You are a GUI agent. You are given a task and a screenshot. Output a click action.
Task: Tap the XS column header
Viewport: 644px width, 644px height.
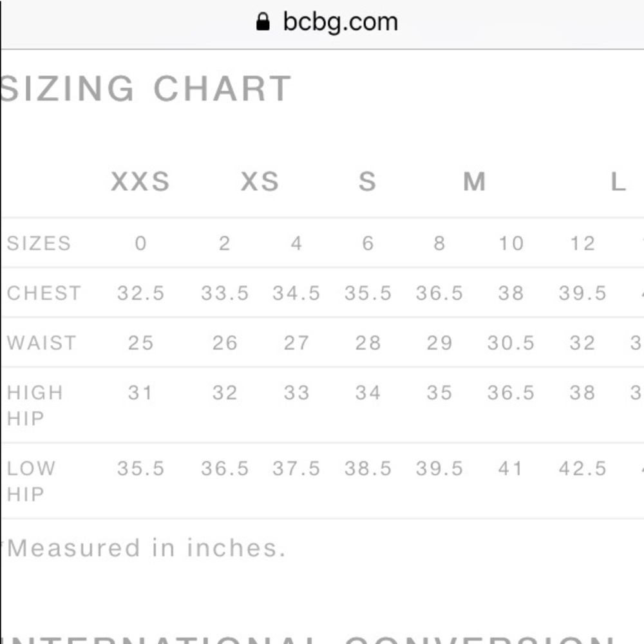tap(260, 182)
